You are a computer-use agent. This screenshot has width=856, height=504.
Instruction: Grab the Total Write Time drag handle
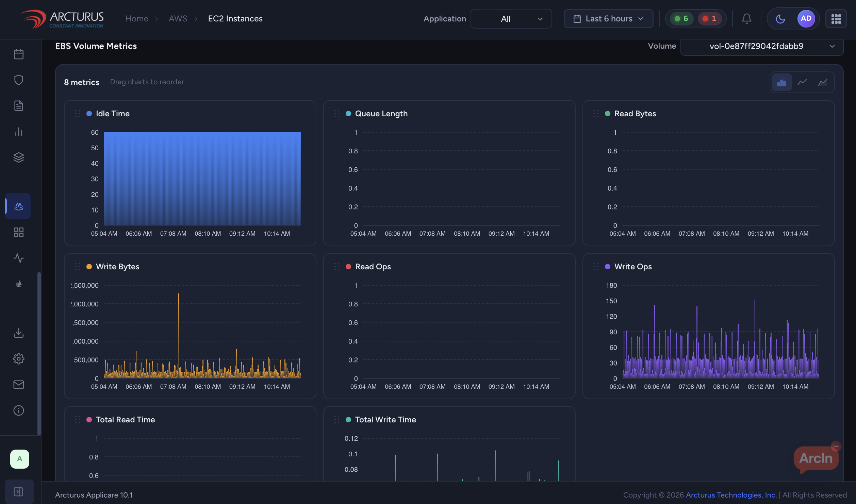click(x=337, y=420)
